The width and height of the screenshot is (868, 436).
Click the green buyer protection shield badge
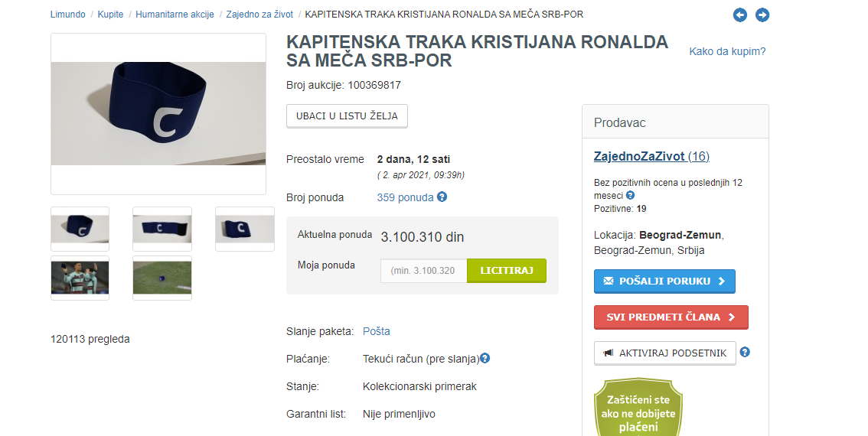click(x=638, y=407)
